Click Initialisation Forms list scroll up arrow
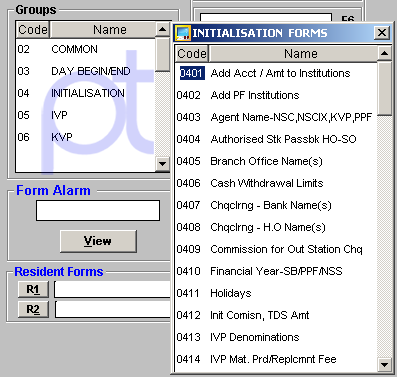This screenshot has height=377, width=397. (384, 53)
